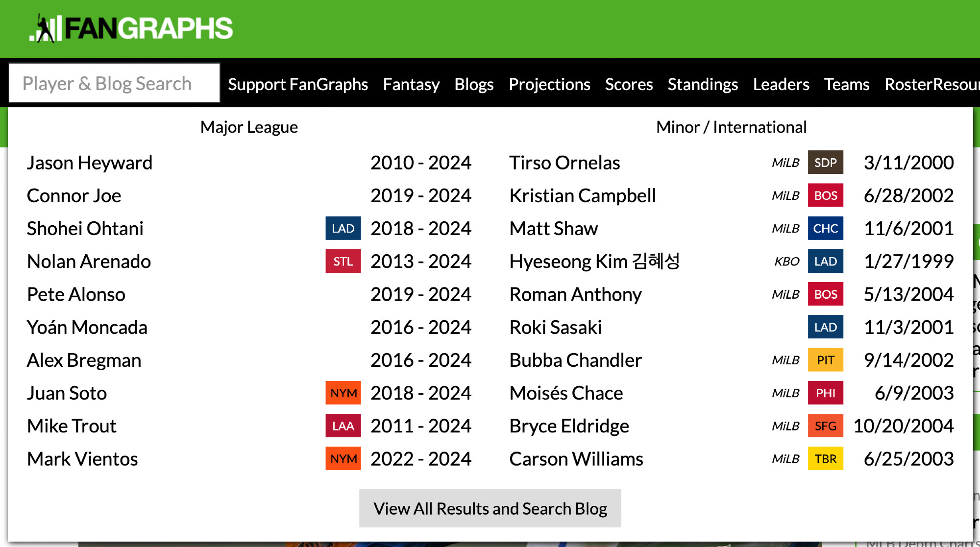
Task: Click Mike Trout's 2011 - 2024 years
Action: [421, 426]
